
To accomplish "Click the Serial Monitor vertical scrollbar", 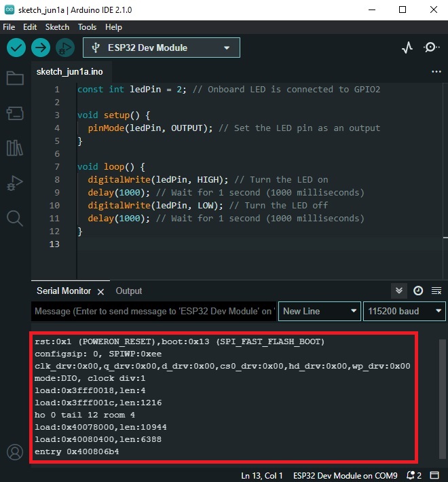I will click(442, 399).
